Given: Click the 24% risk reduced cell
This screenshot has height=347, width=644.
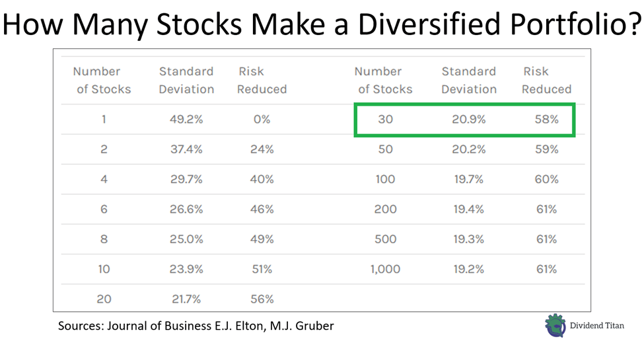Looking at the screenshot, I should click(262, 149).
